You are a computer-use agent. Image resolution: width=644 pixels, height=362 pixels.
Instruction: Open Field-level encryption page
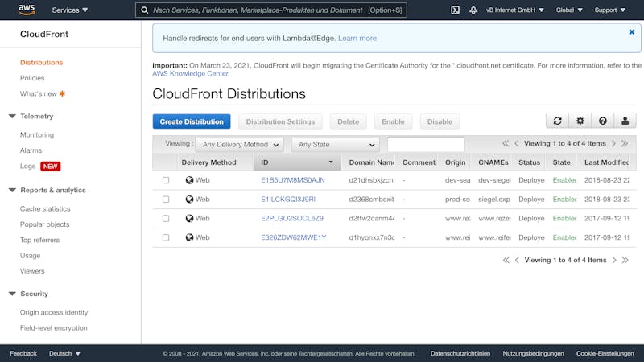[54, 328]
